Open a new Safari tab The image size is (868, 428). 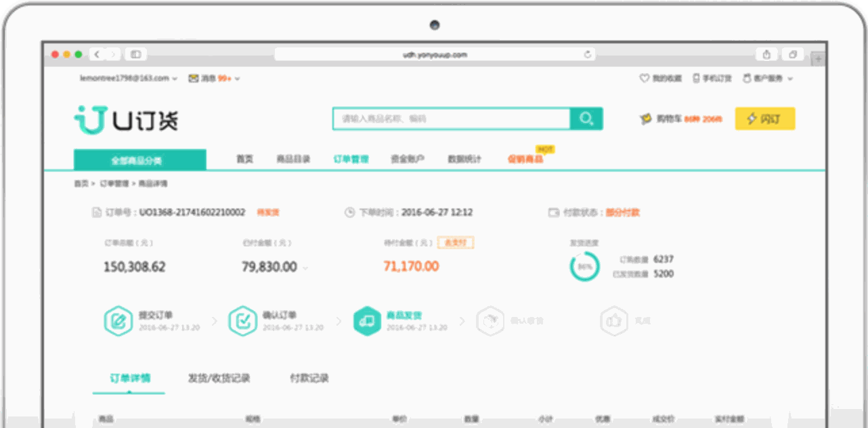[x=819, y=59]
